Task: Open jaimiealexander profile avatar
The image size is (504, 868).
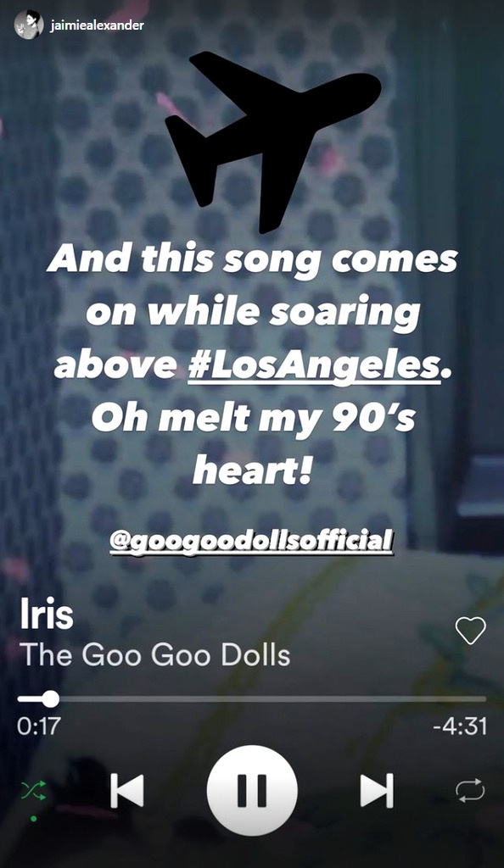Action: [x=29, y=25]
